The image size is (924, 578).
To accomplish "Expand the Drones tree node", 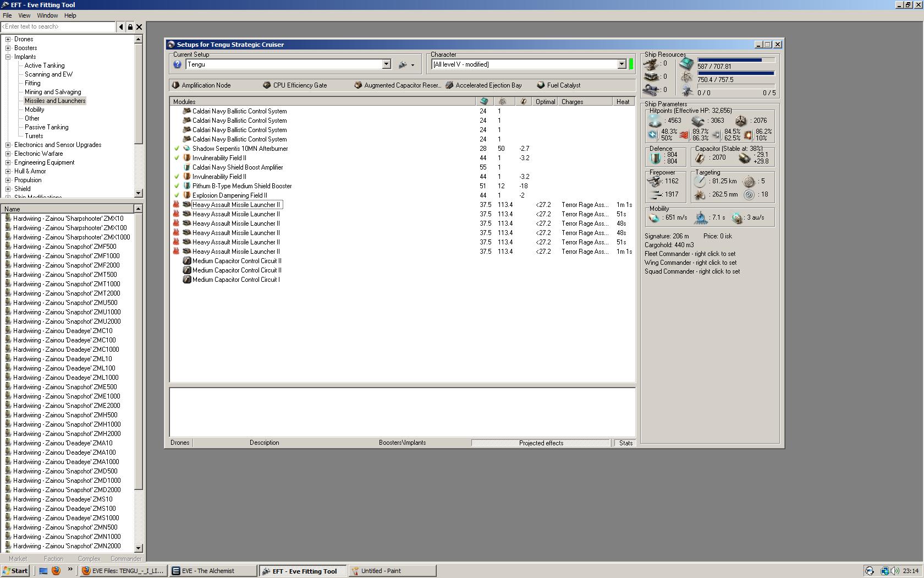I will [x=8, y=39].
